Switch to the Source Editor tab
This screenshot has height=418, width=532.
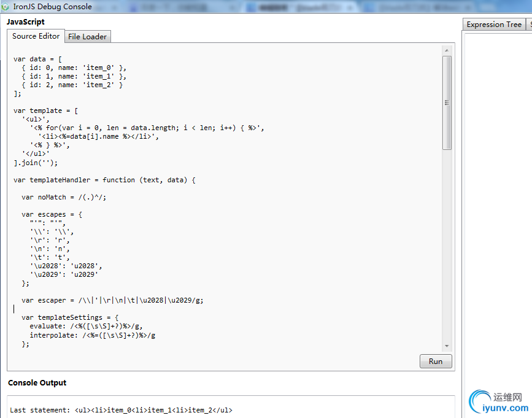(36, 36)
